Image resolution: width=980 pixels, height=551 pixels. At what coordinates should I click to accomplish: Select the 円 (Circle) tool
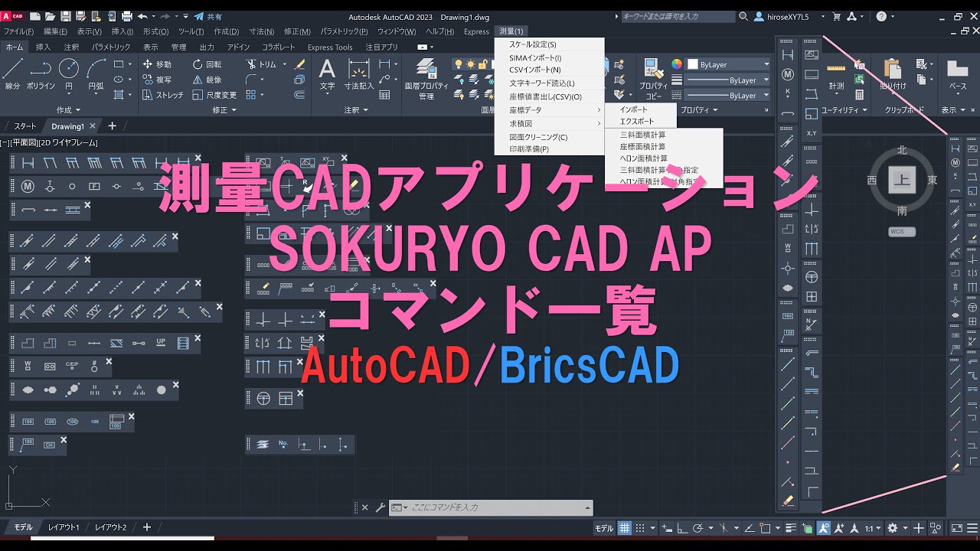pyautogui.click(x=69, y=75)
